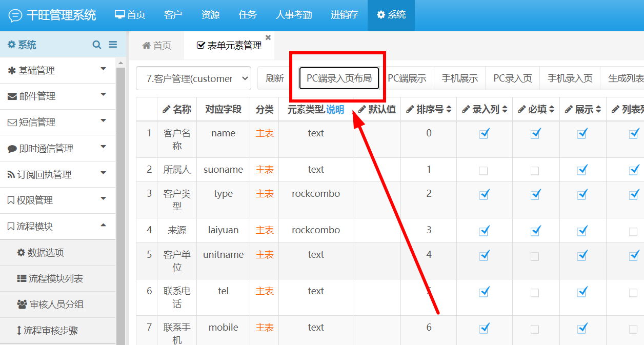644x345 pixels.
Task: Click the chat bubble logo beside 千旺管理系统
Action: [15, 15]
